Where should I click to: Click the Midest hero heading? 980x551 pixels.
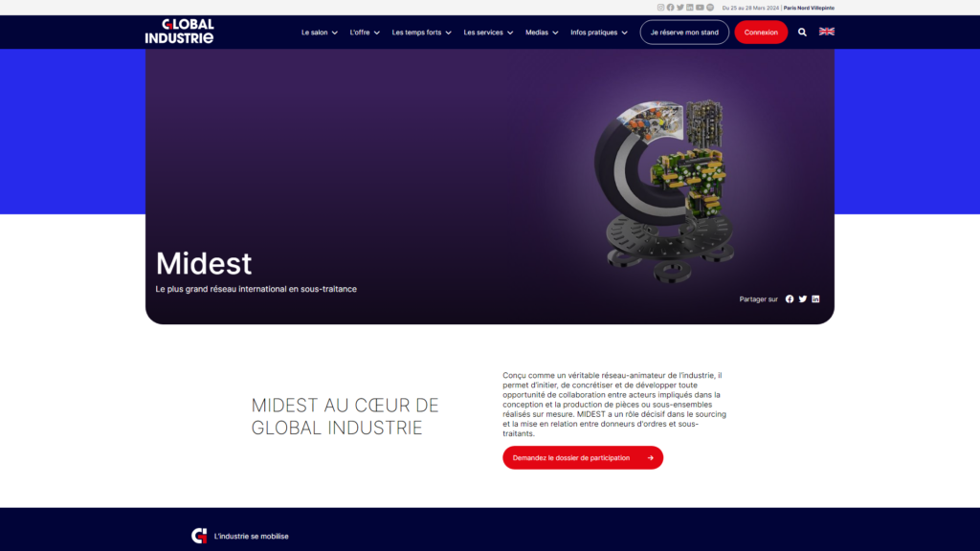204,264
